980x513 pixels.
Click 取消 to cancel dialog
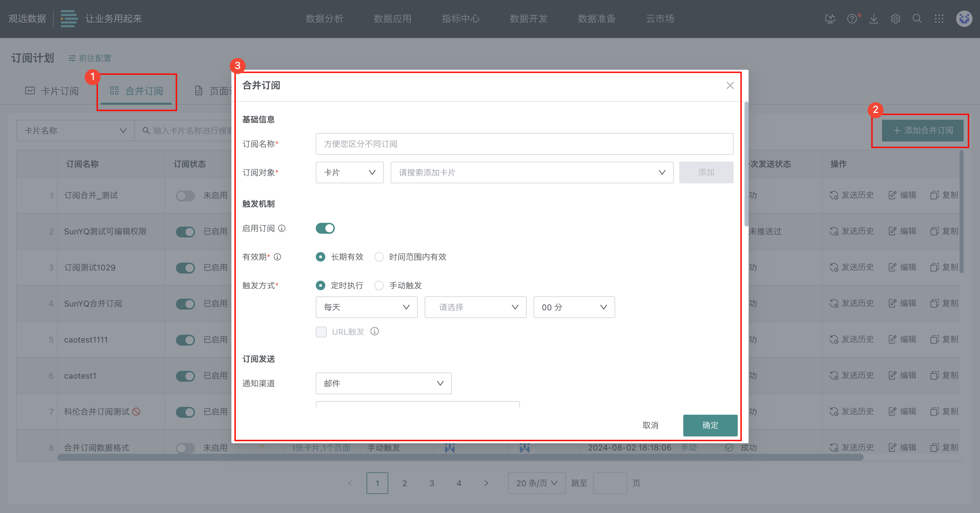[x=650, y=425]
